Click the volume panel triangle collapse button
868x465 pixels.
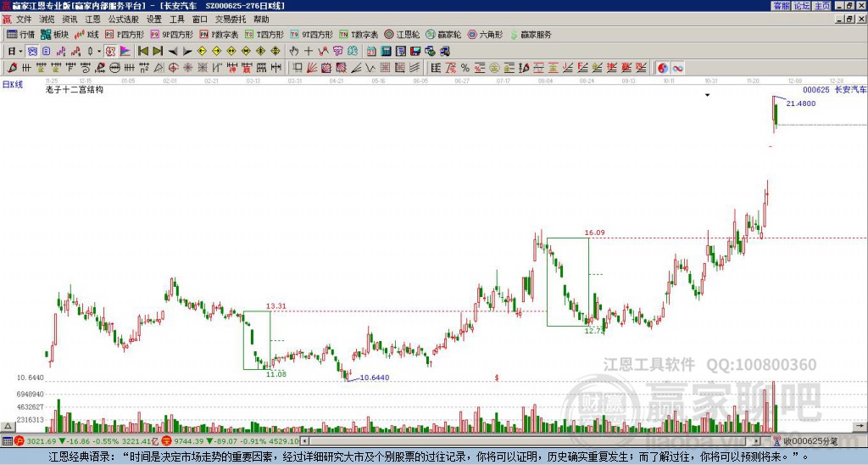(7, 426)
